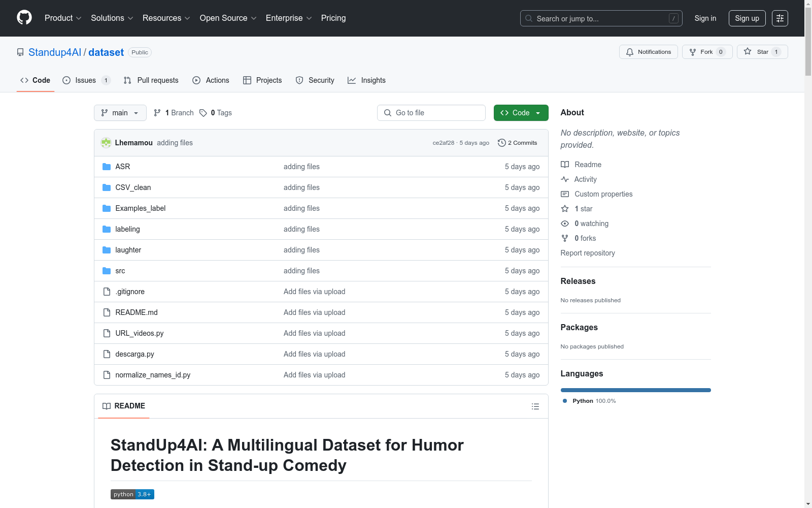Click the eye icon beside 0 watching
The height and width of the screenshot is (508, 812).
[x=565, y=224]
